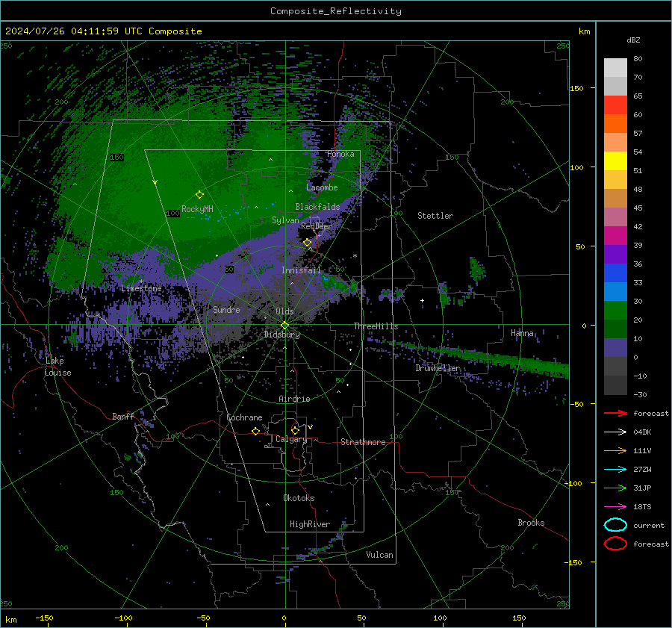Click the Airdrie label

294,399
